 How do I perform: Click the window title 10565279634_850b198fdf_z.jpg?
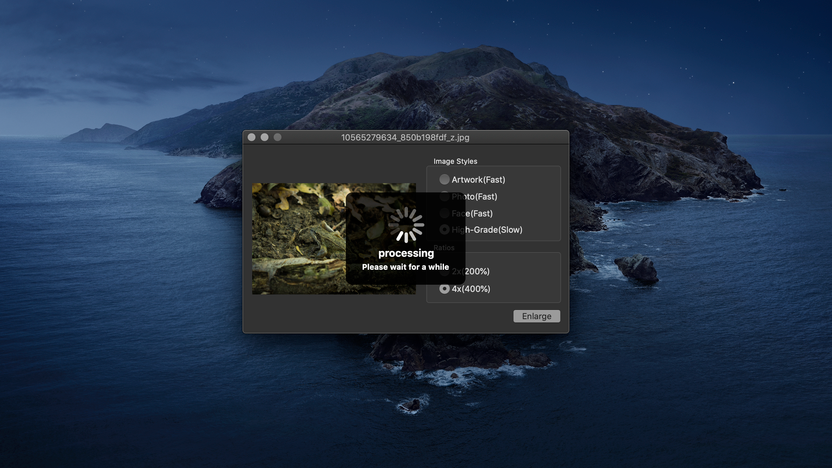[405, 137]
